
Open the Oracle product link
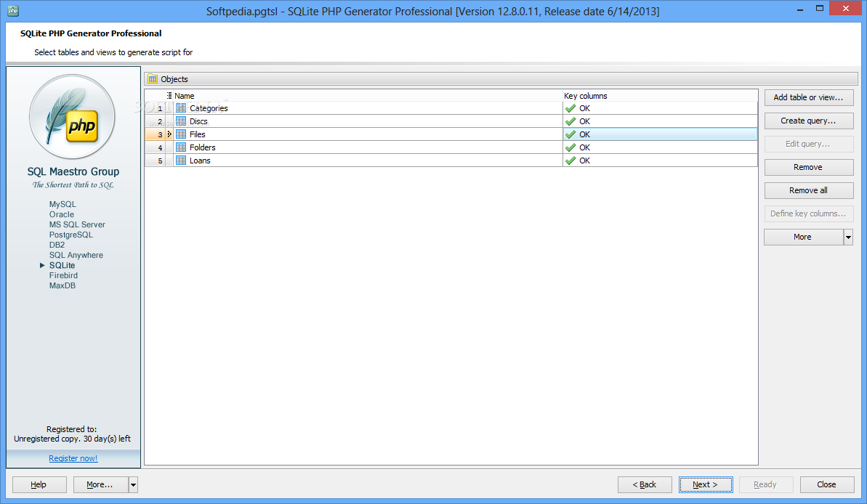(61, 214)
